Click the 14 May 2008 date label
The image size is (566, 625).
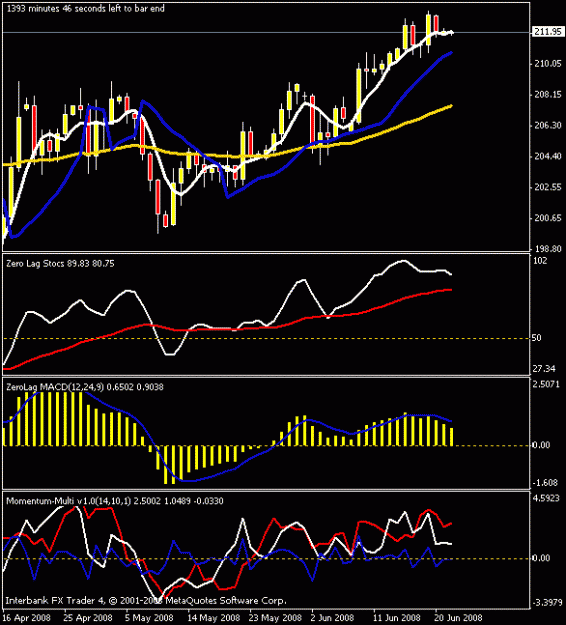pos(214,618)
